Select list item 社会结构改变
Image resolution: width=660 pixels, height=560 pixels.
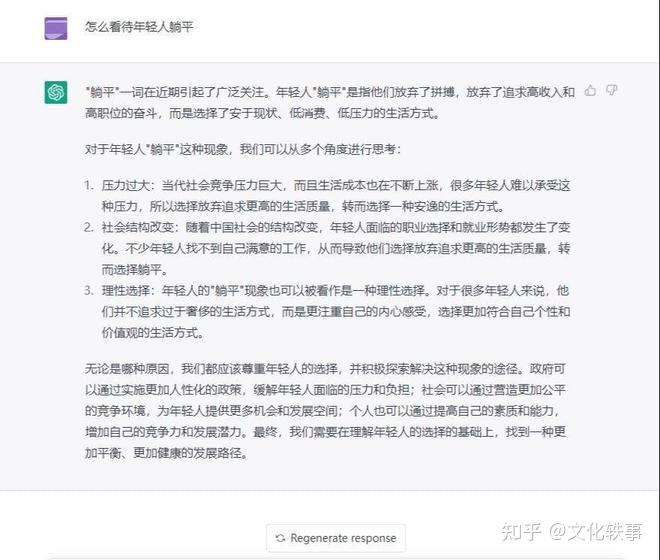coord(336,248)
